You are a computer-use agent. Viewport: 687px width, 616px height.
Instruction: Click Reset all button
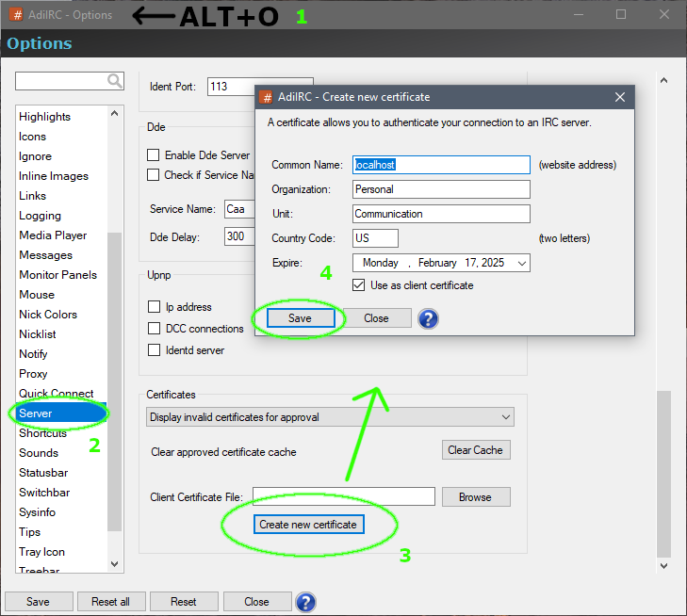[x=111, y=602]
